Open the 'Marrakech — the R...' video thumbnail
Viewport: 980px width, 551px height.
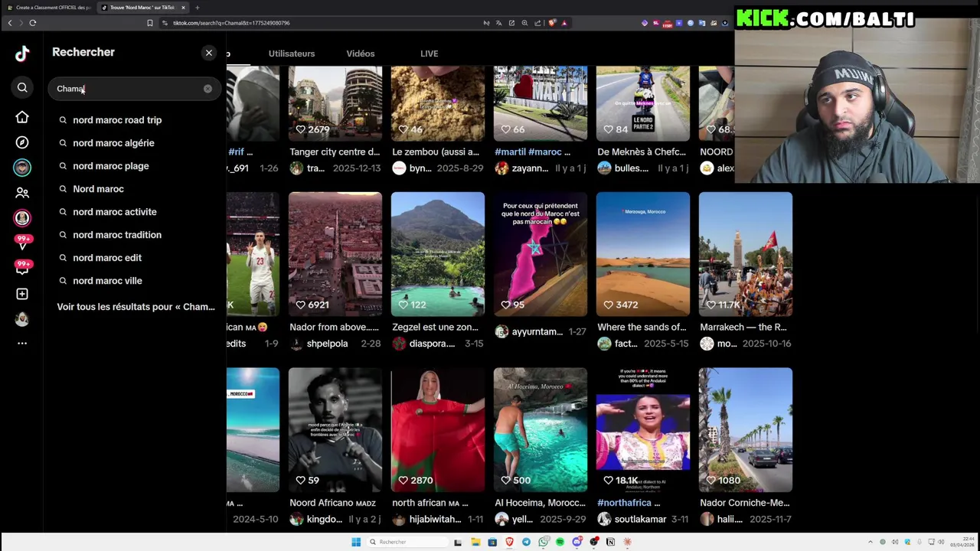(746, 254)
